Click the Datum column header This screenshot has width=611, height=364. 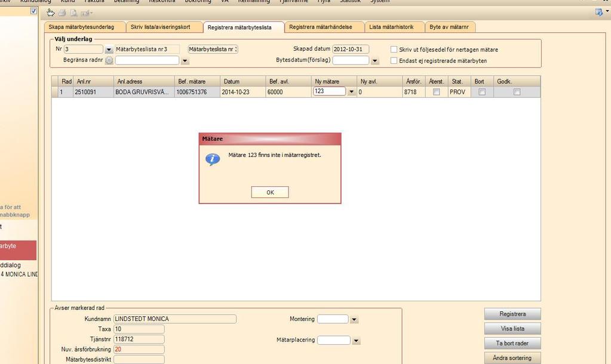(242, 81)
